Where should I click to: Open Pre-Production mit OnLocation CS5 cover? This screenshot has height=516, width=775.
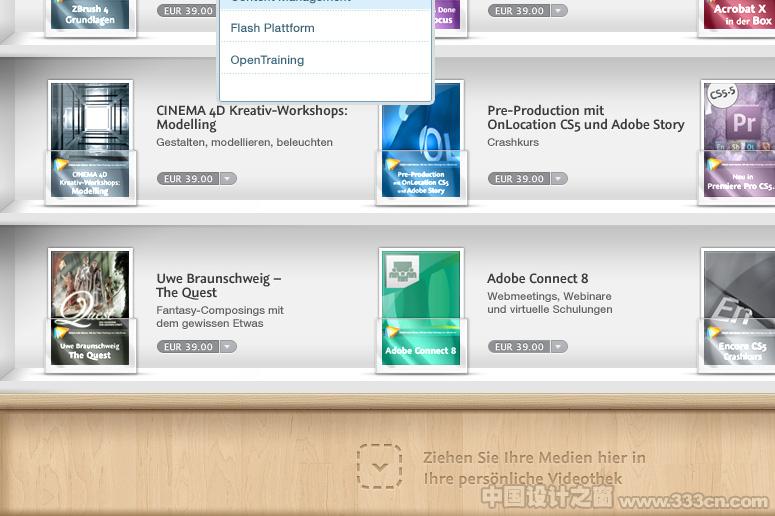421,140
